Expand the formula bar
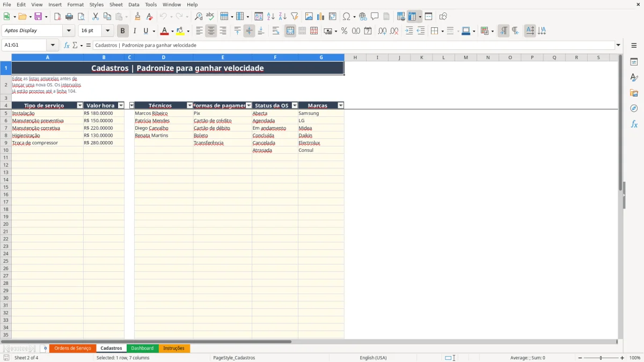644x362 pixels. [618, 45]
